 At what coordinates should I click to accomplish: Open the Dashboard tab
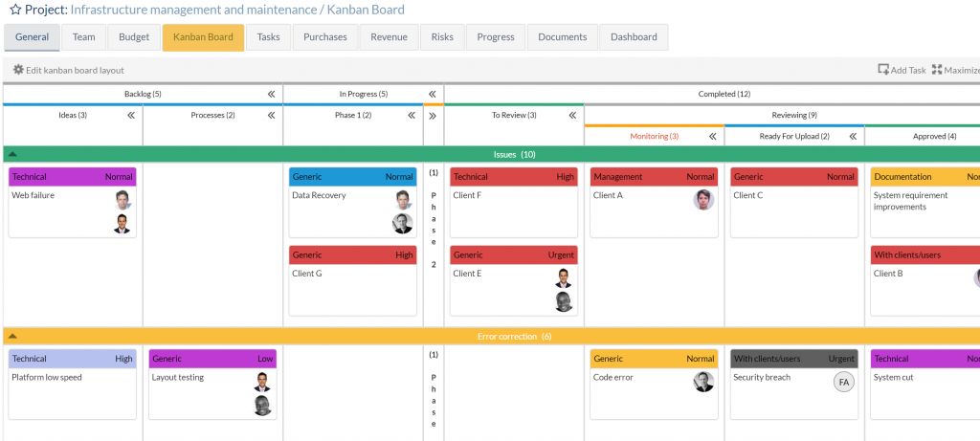pos(634,37)
